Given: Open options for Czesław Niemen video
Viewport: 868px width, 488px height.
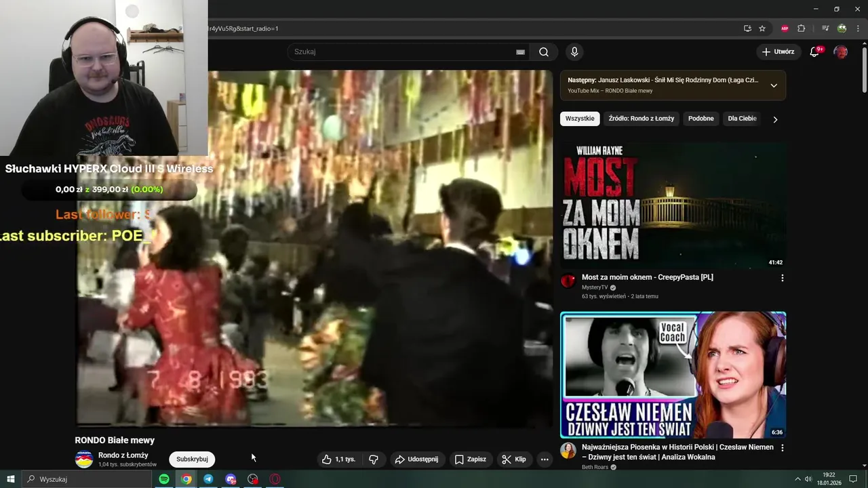Looking at the screenshot, I should click(782, 448).
